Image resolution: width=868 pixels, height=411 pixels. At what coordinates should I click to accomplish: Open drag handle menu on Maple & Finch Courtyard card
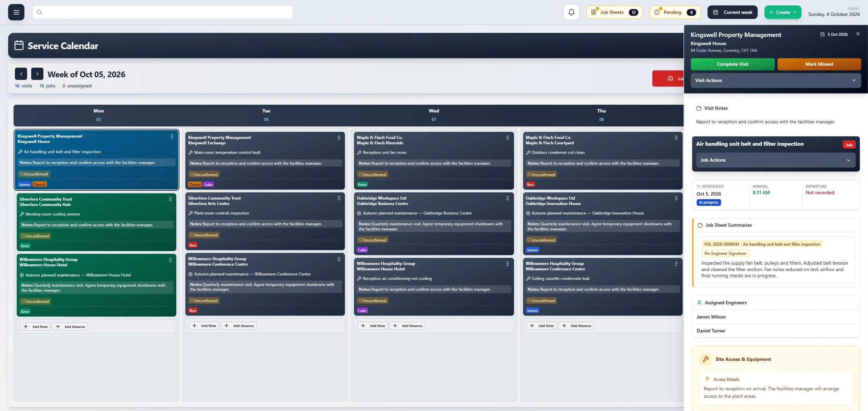click(676, 138)
